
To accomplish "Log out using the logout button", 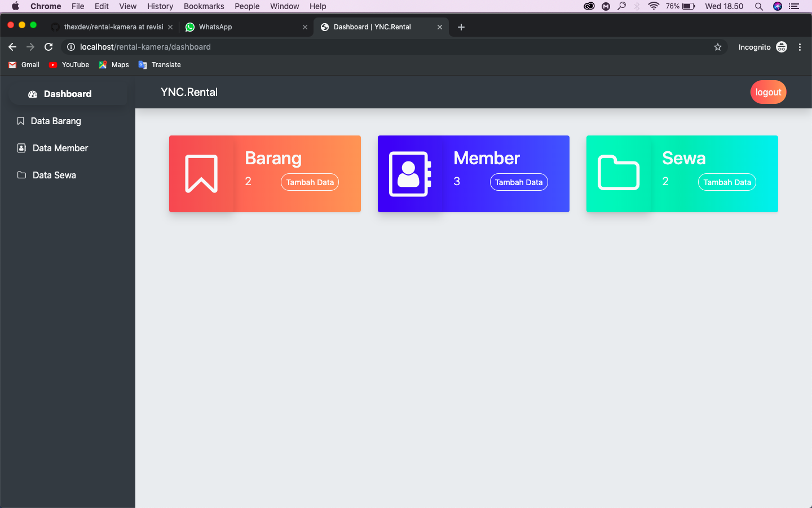I will 768,92.
